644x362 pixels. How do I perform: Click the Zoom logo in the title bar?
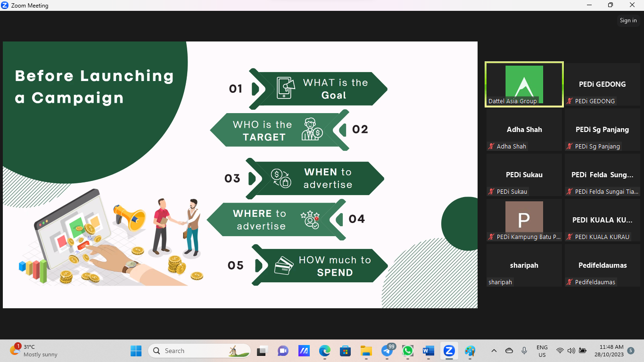[x=6, y=5]
